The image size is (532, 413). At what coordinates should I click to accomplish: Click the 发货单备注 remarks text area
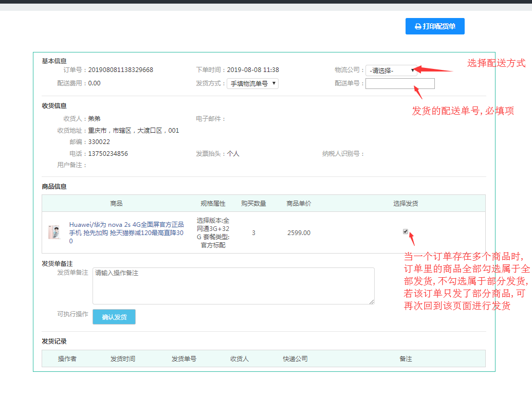(233, 285)
